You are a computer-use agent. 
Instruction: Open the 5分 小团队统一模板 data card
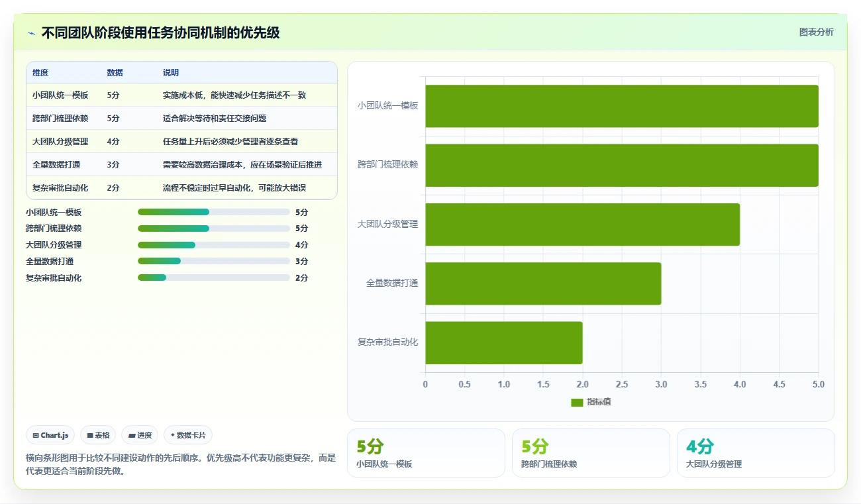coord(426,453)
